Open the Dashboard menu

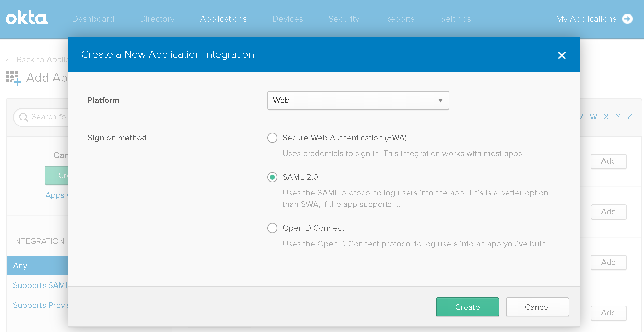point(93,19)
